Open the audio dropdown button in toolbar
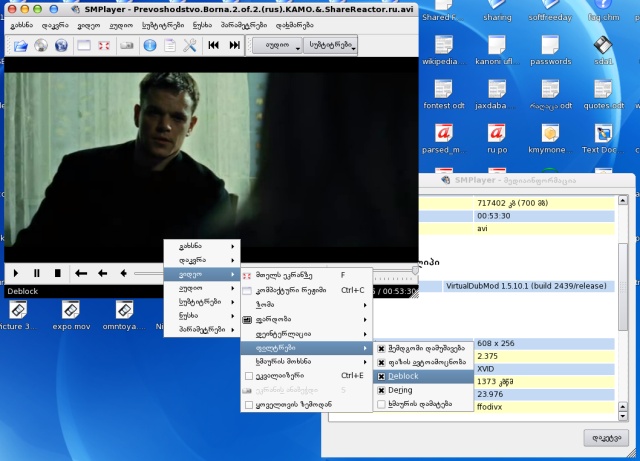Screen dimensions: 640x461 [x=278, y=45]
